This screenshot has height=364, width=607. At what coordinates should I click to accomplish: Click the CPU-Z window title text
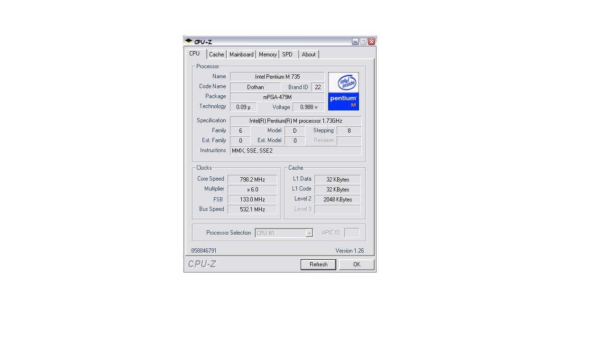[203, 42]
